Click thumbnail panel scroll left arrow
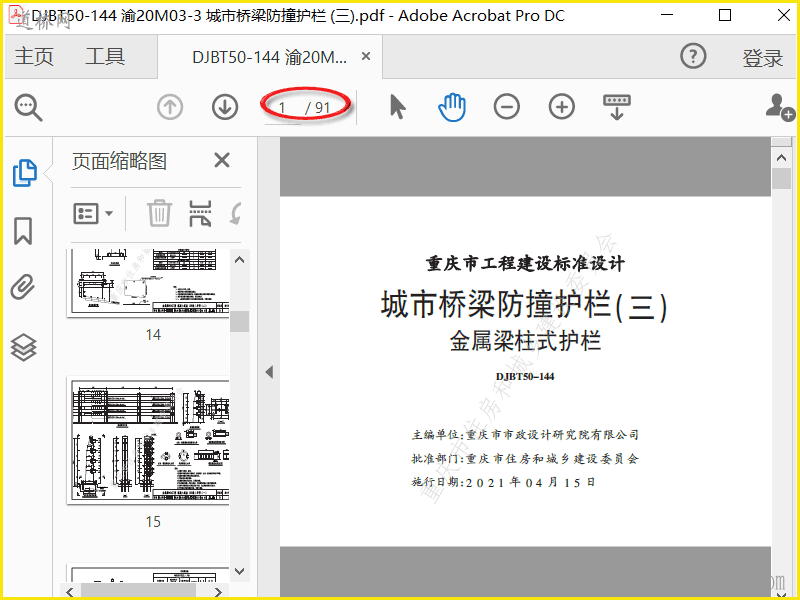 70,592
